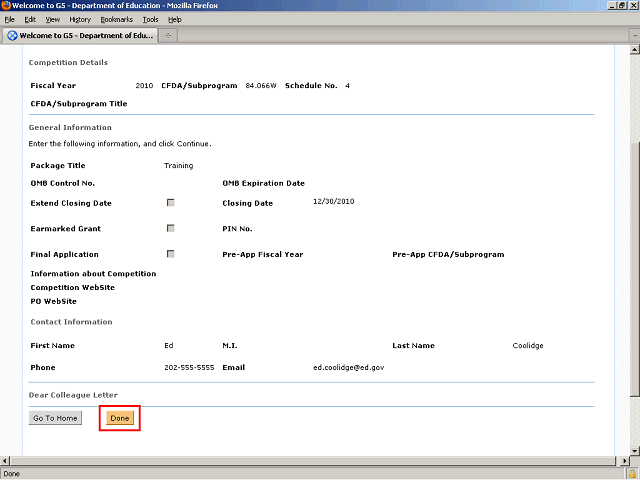Open the Help menu
This screenshot has width=640, height=480.
175,19
